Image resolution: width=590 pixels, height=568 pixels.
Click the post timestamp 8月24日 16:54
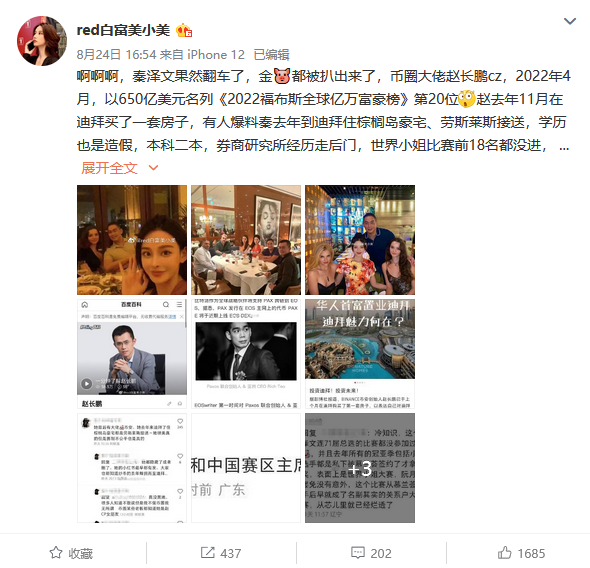(x=116, y=55)
